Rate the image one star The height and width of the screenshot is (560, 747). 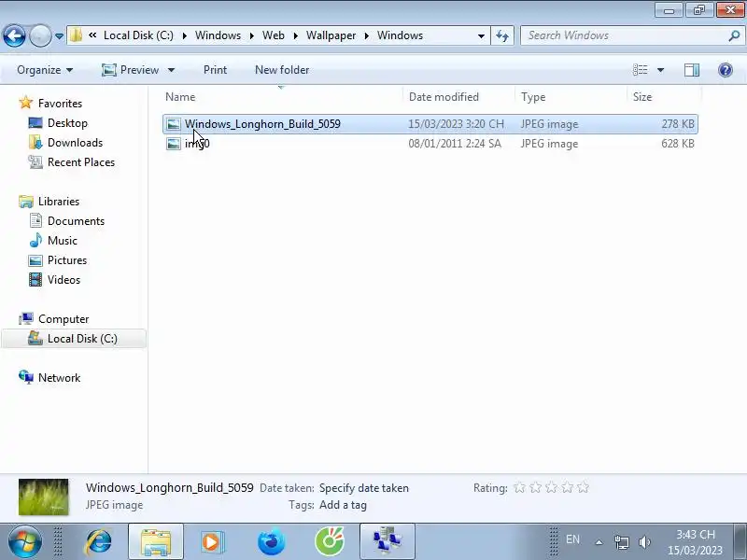click(519, 487)
